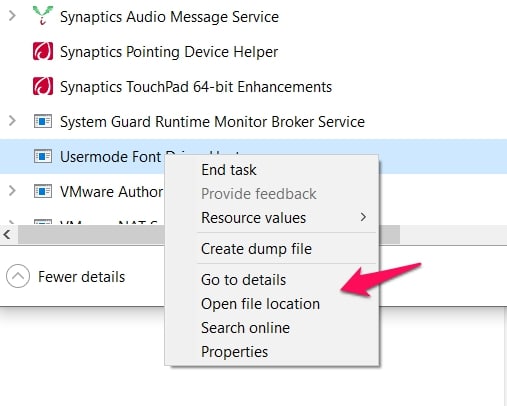507x406 pixels.
Task: Click the Fewer details text button
Action: (81, 277)
